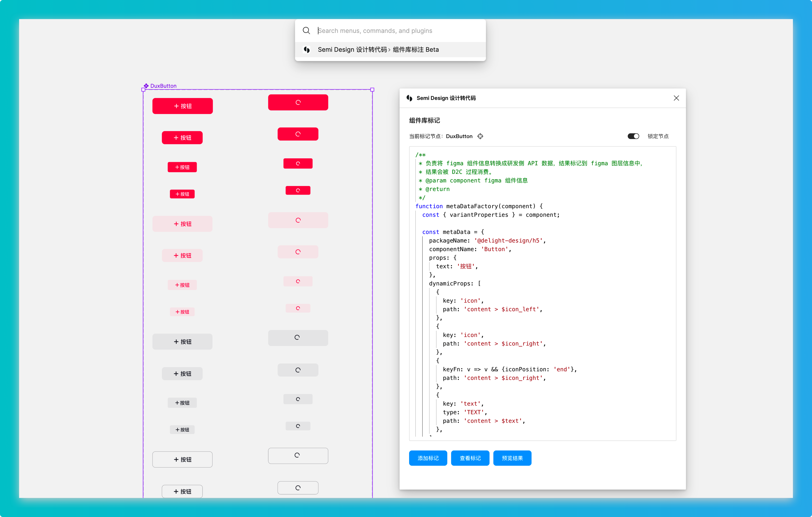Select the largest gray loading-spinner button
This screenshot has height=517, width=812.
[x=298, y=338]
